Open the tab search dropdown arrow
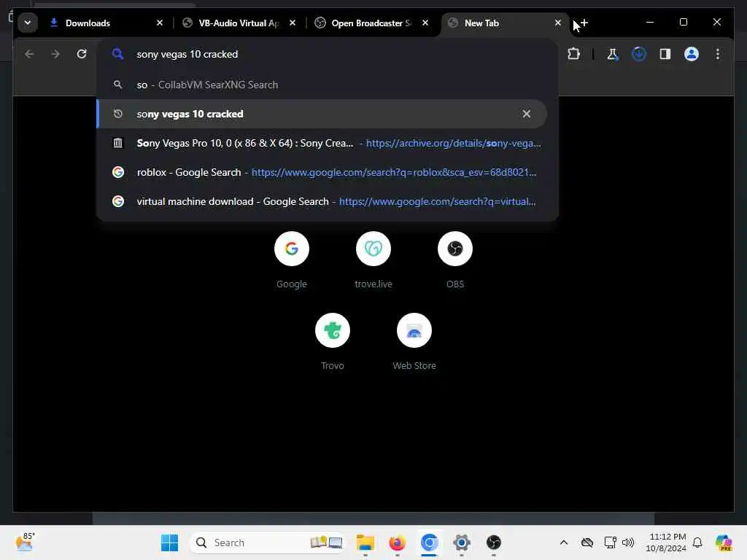Screen dimensions: 747x560 (x=28, y=23)
